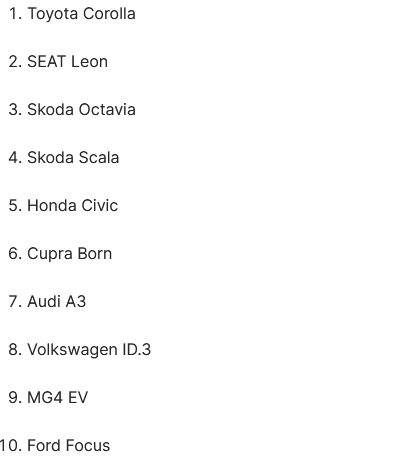Screen dimensions: 410x460
Task: Click the list number 1 marker
Action: 15,14
